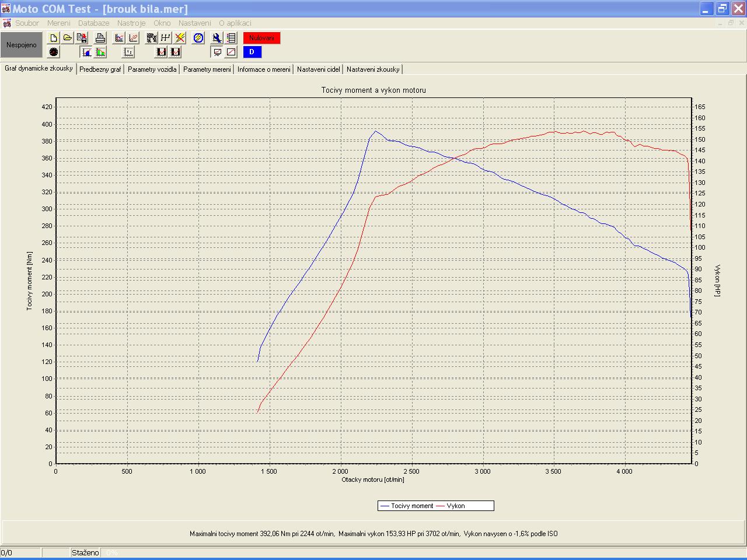The height and width of the screenshot is (560, 747).
Task: Open the Mereni menu
Action: (59, 23)
